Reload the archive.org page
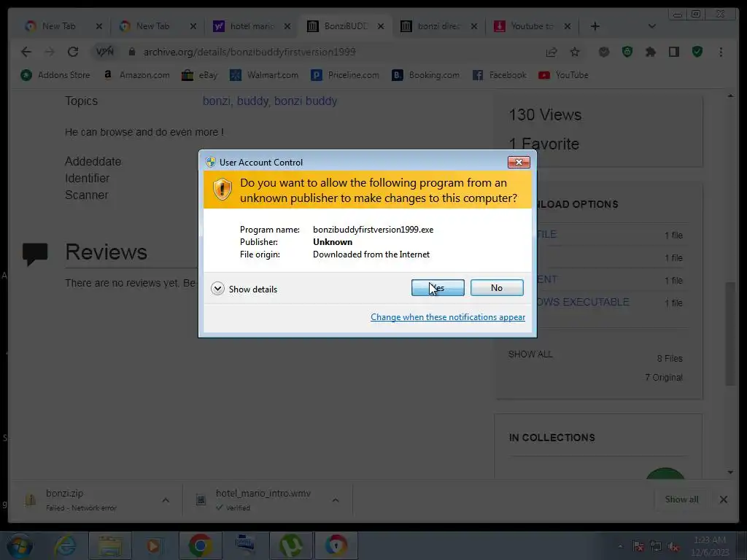 click(x=73, y=52)
